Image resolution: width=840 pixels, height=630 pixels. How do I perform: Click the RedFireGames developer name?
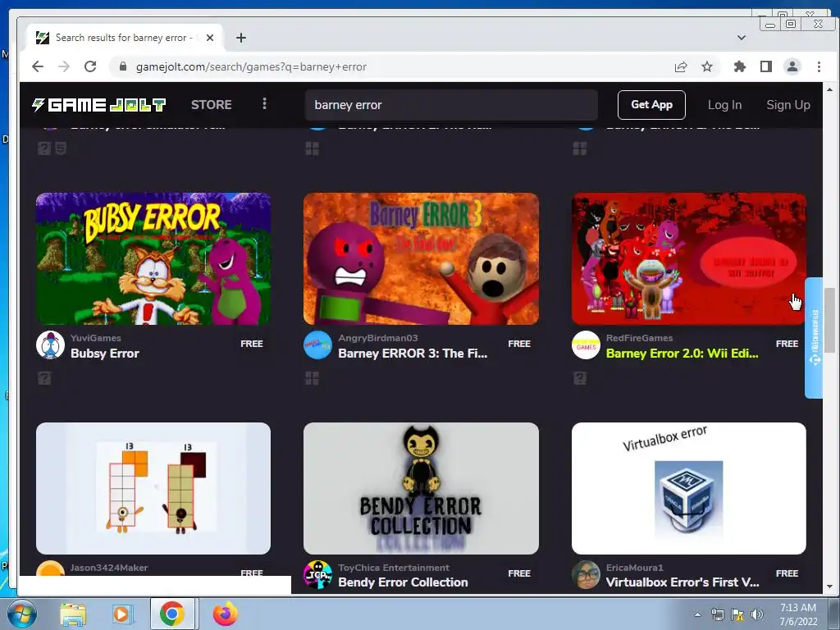coord(639,338)
